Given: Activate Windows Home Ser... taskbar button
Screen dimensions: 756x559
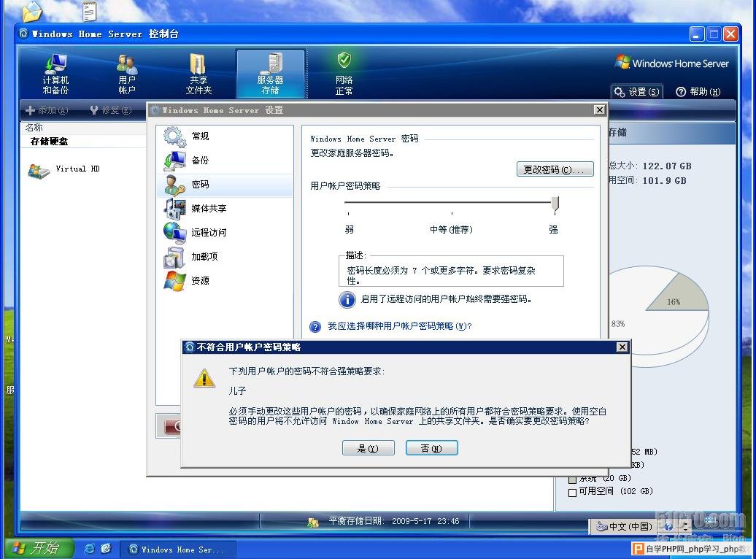Looking at the screenshot, I should click(x=178, y=550).
